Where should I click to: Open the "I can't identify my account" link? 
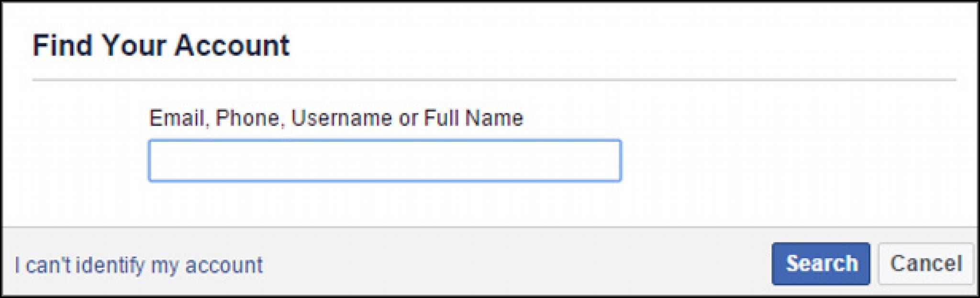click(x=139, y=265)
